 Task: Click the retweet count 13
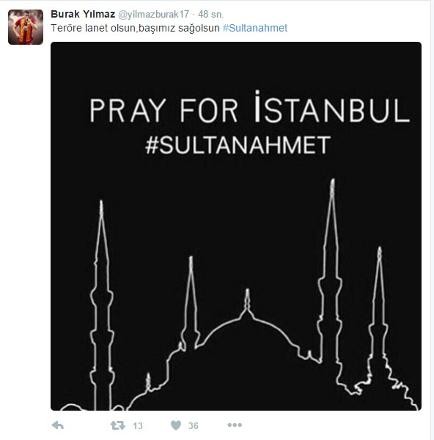point(137,426)
